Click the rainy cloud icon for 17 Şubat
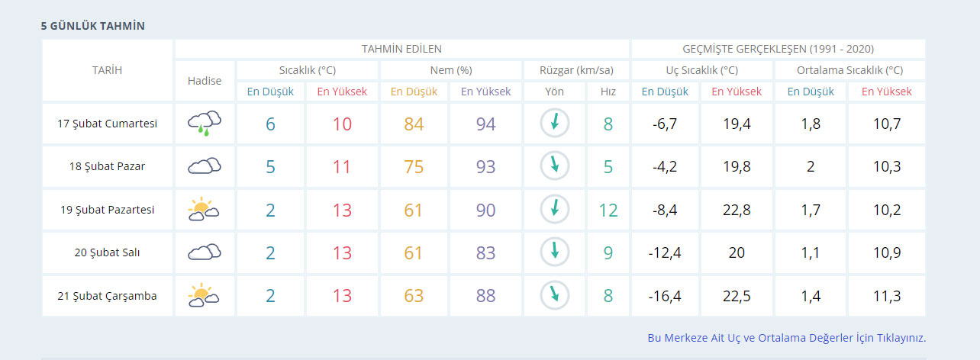The height and width of the screenshot is (360, 980). pyautogui.click(x=204, y=123)
